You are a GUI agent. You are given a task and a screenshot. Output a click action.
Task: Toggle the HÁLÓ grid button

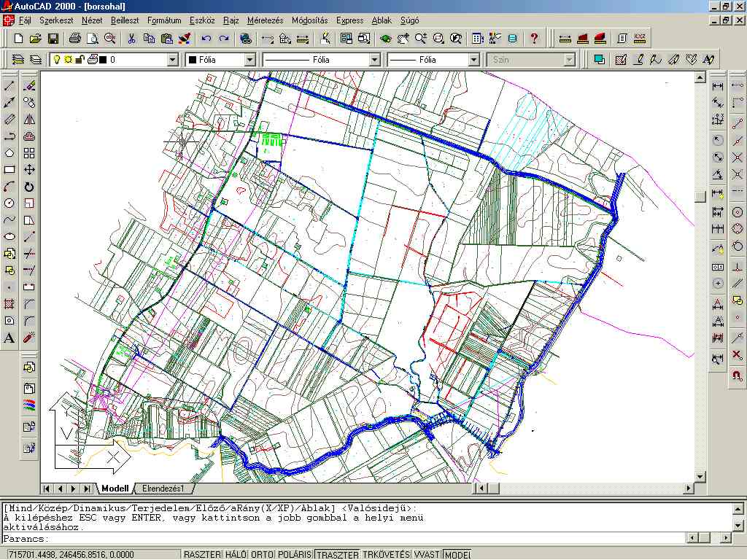click(x=236, y=555)
